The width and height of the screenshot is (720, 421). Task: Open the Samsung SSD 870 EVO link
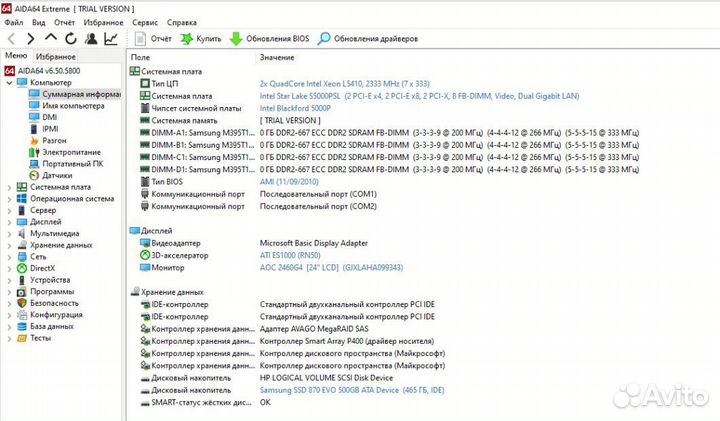(x=352, y=390)
